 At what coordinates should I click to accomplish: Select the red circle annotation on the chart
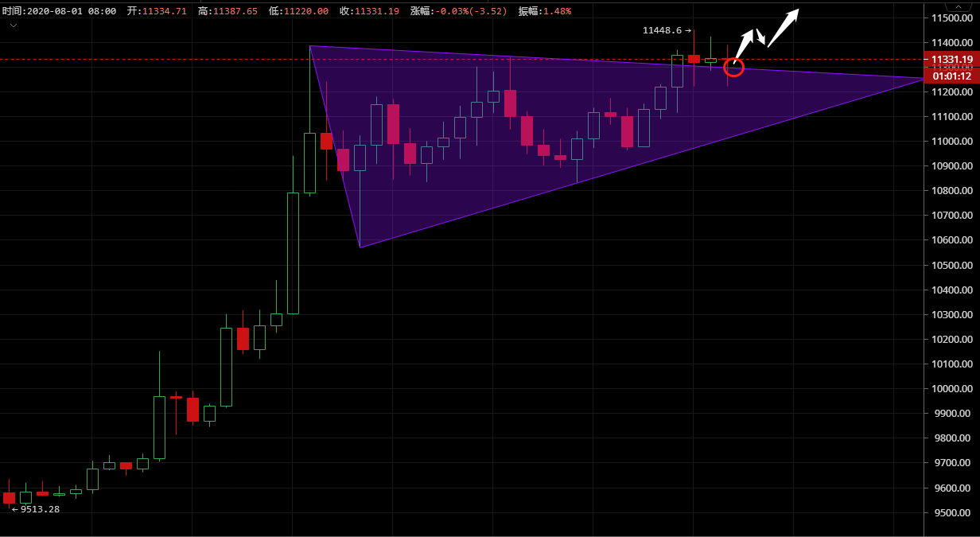[733, 68]
